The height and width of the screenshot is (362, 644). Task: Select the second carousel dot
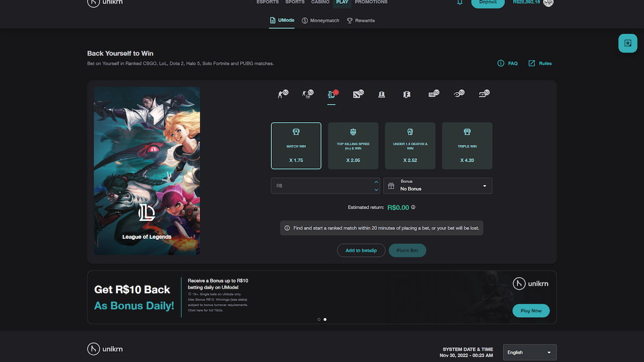tap(325, 319)
